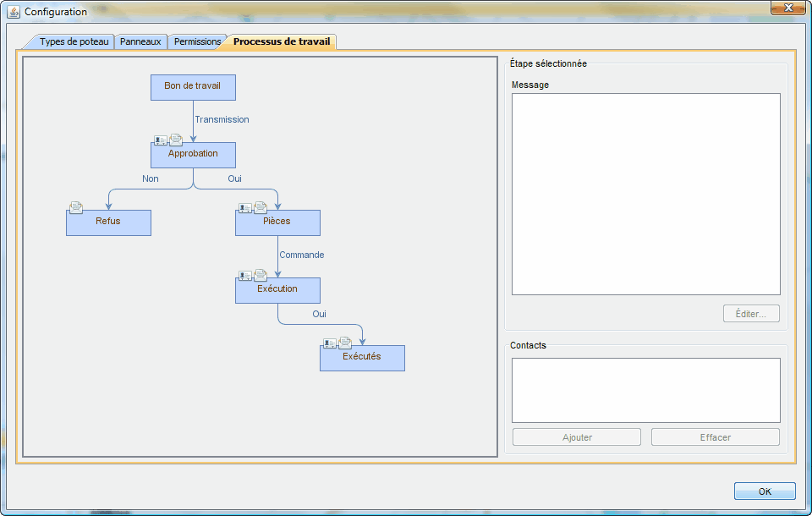Click the Ajouter contact button
The width and height of the screenshot is (812, 516).
pos(577,437)
